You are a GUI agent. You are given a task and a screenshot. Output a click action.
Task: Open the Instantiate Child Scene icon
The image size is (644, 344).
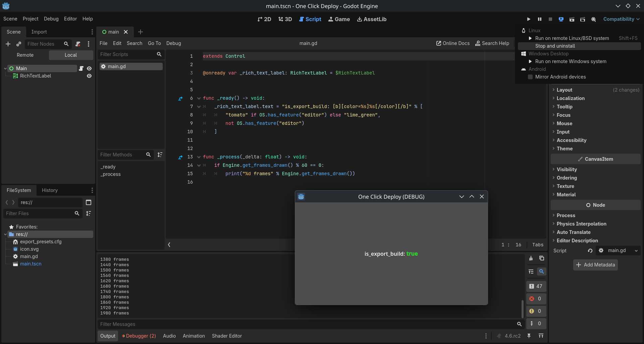19,44
